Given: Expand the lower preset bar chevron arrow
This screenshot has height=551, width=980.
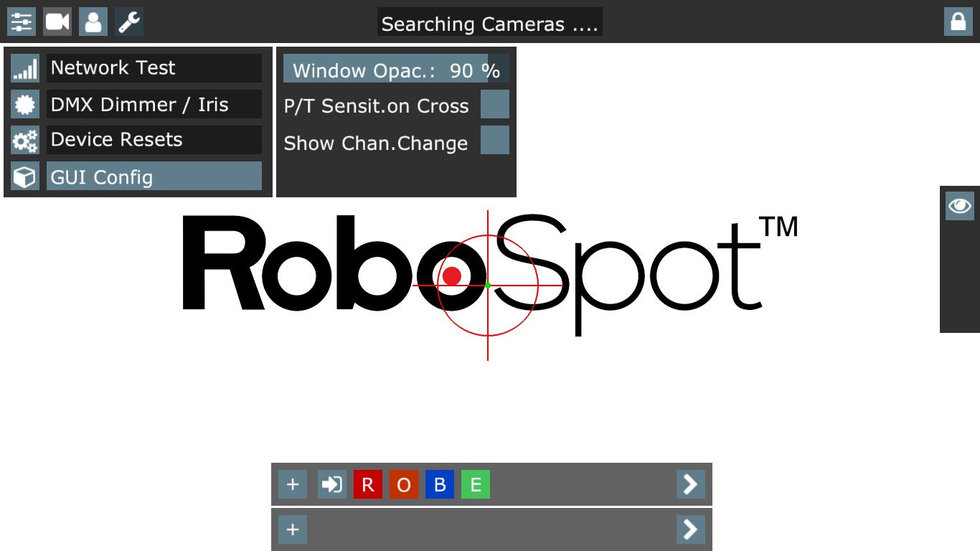Looking at the screenshot, I should click(690, 529).
